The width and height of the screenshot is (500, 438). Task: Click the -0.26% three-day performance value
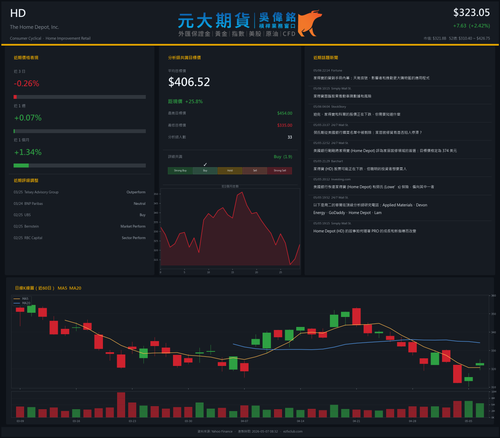coord(26,83)
